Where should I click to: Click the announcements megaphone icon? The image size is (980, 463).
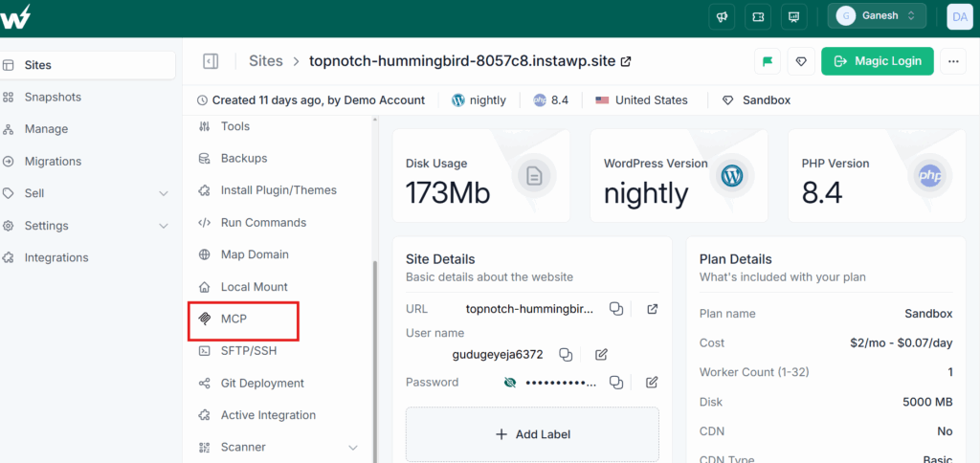point(722,17)
